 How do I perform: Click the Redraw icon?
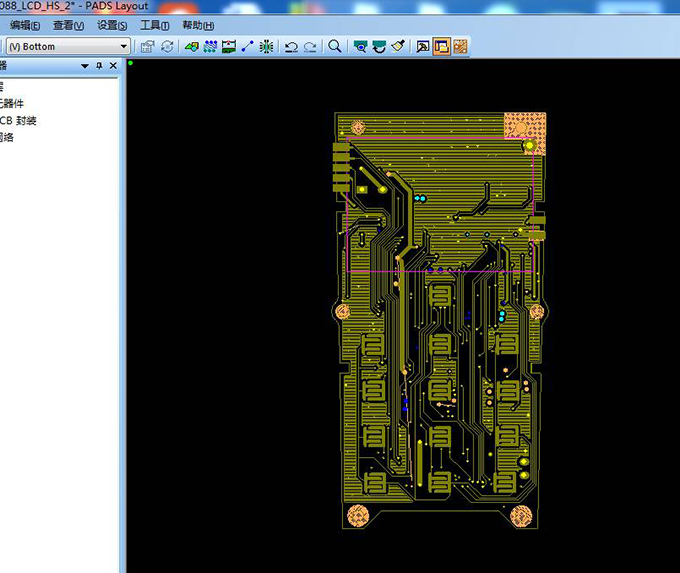click(379, 46)
